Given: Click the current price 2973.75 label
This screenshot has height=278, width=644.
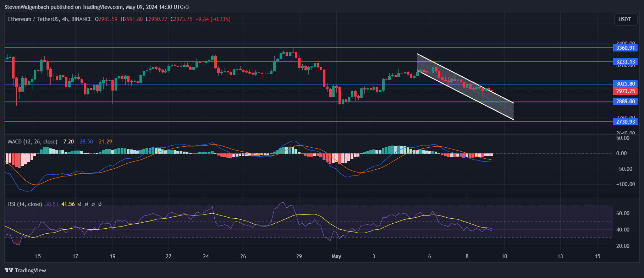Looking at the screenshot, I should pos(625,91).
